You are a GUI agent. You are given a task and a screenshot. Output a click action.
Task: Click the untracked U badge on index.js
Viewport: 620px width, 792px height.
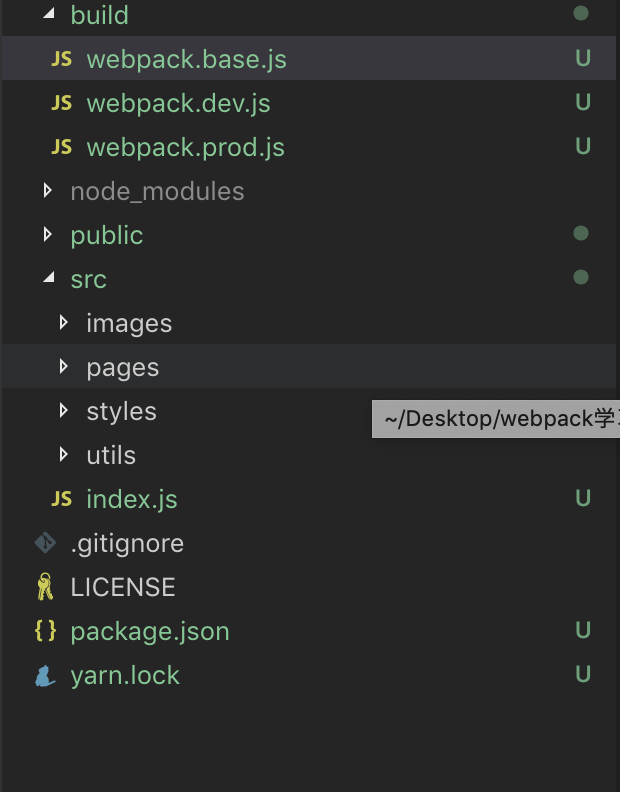tap(582, 498)
